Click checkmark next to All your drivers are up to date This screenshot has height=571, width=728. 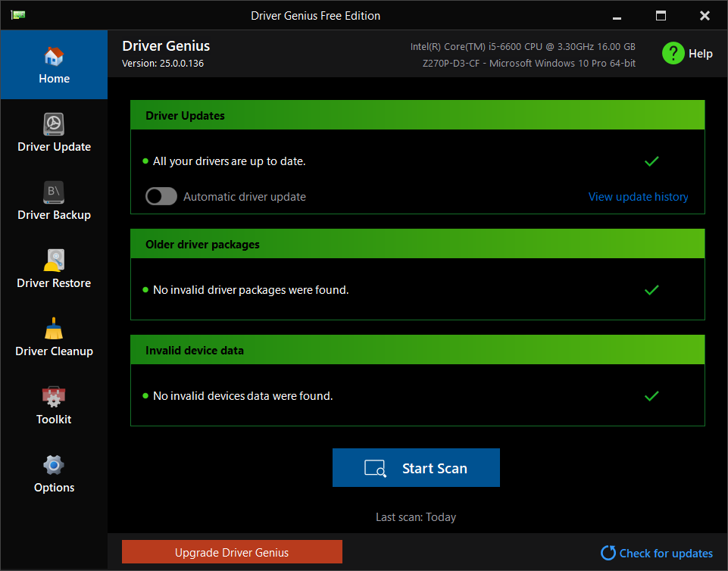pos(651,161)
